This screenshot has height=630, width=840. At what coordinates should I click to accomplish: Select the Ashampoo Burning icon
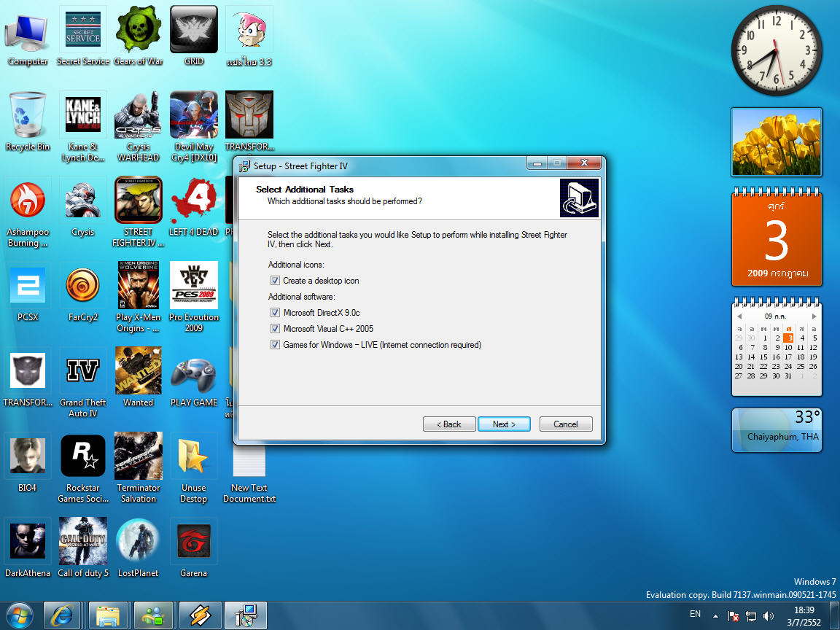[27, 213]
